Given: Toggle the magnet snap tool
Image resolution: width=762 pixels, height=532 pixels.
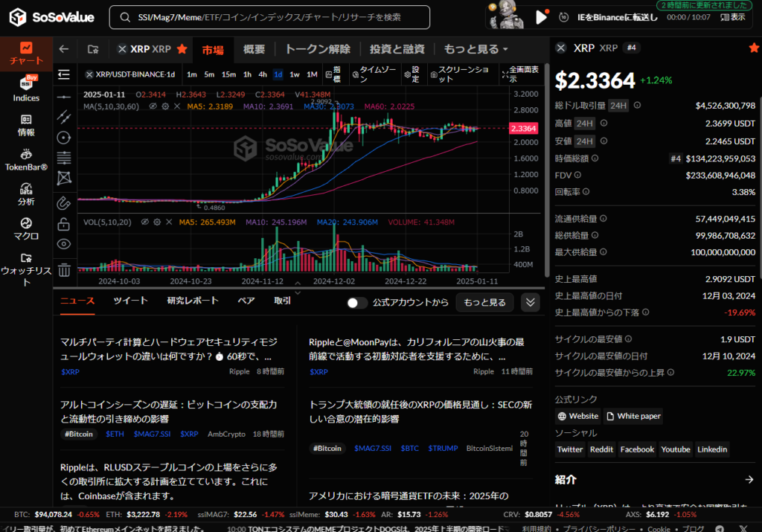Looking at the screenshot, I should point(64,203).
